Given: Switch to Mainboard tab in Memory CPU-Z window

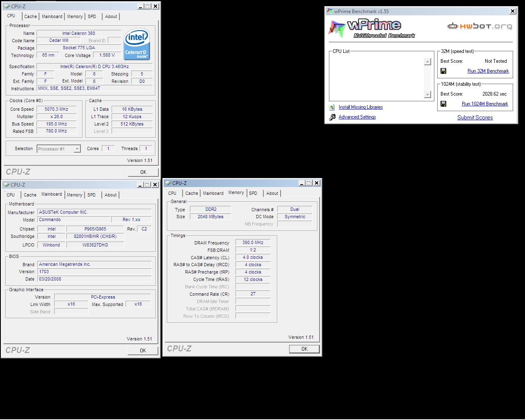Looking at the screenshot, I should coord(213,193).
